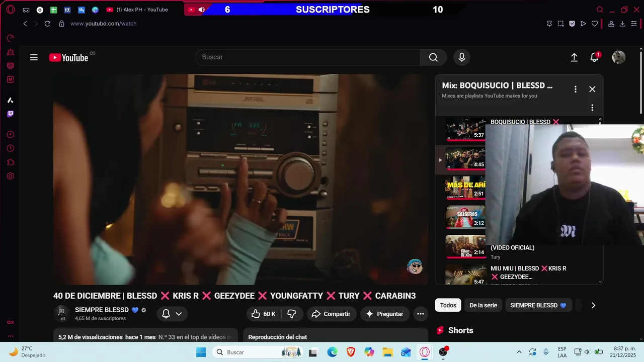Open Opera easy setup sliders icon
The width and height of the screenshot is (644, 362).
pos(634,24)
